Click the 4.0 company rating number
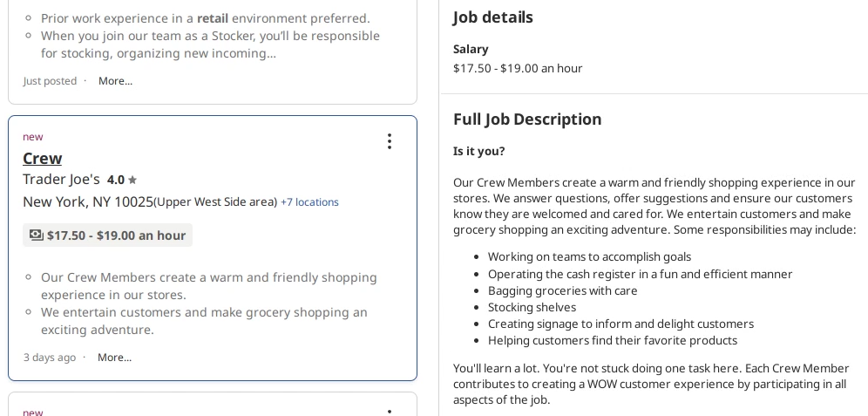The width and height of the screenshot is (868, 416). click(115, 180)
